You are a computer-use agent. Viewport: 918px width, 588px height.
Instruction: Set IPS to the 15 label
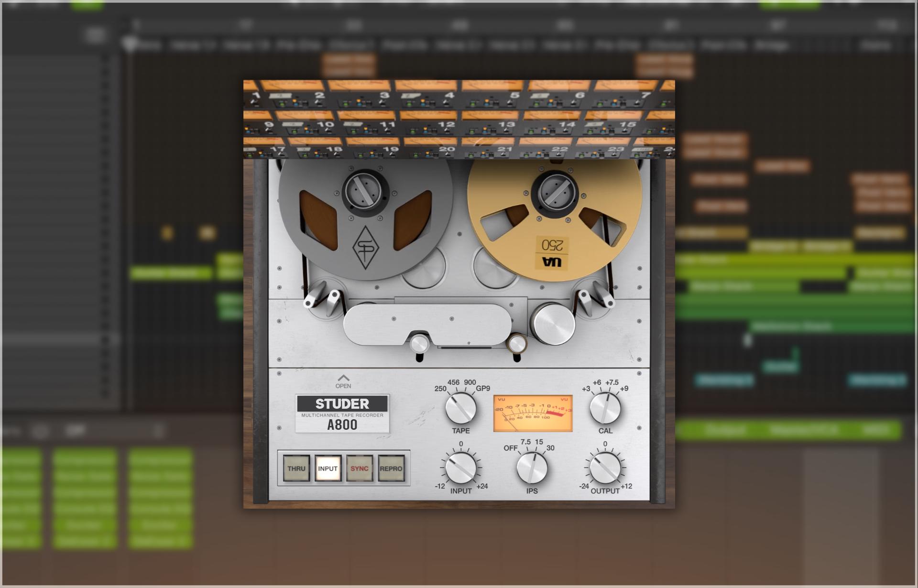(539, 442)
